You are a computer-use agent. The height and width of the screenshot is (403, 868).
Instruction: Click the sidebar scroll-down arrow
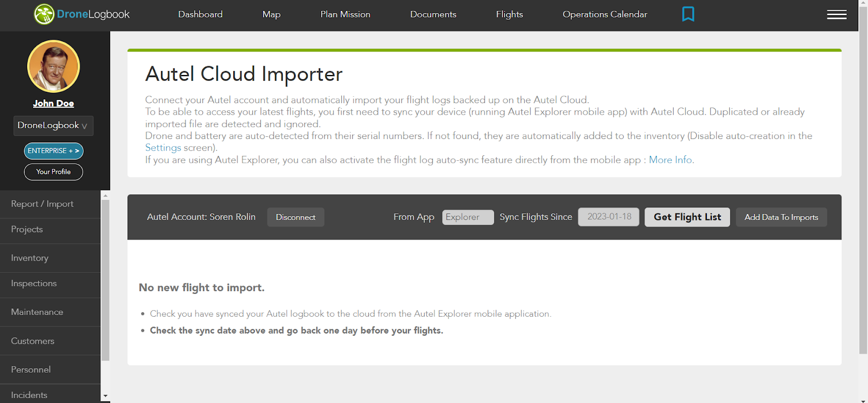point(105,396)
